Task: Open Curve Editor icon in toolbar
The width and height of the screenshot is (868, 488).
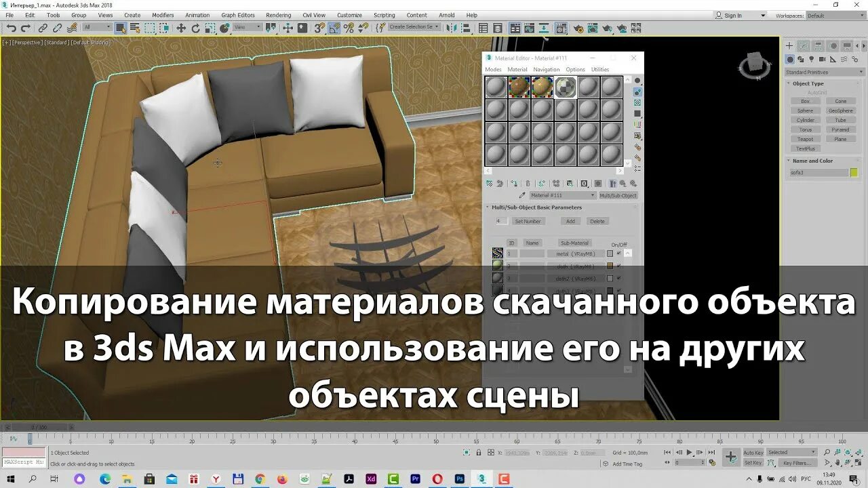Action: point(529,28)
